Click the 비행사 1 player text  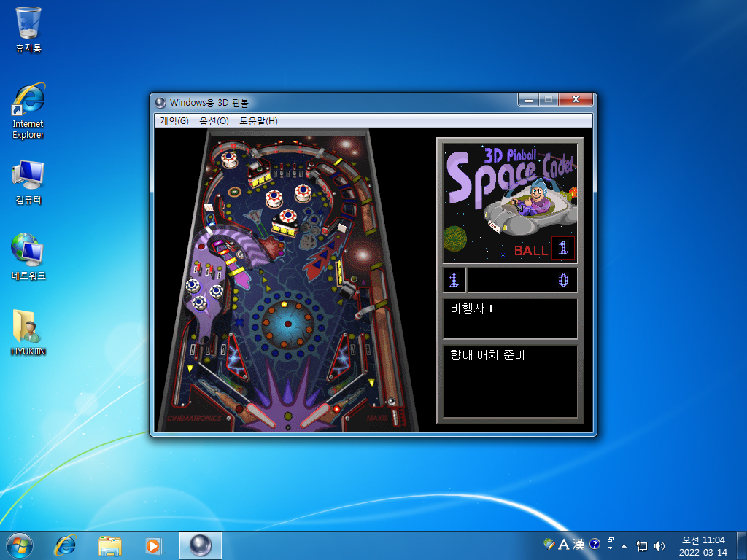tap(471, 308)
